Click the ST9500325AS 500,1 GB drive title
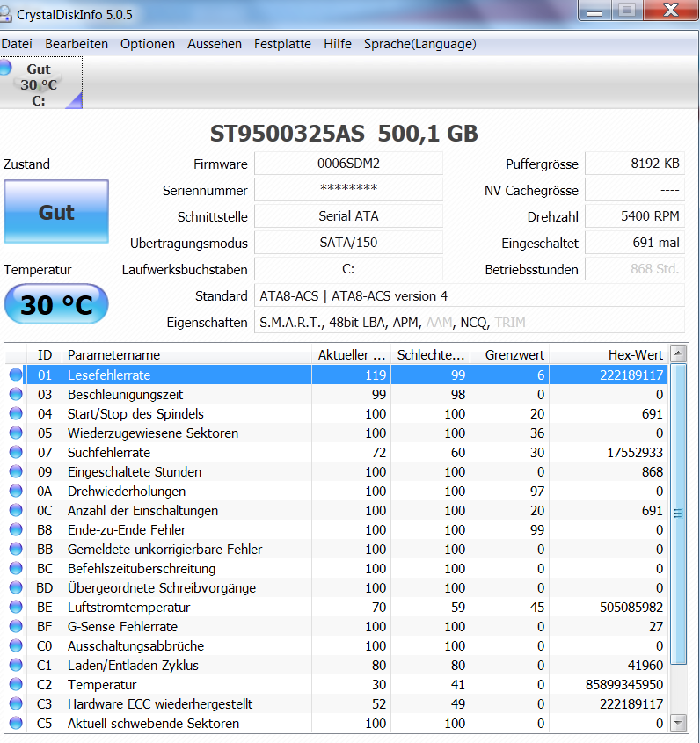Screen dimensions: 700x743 [x=344, y=134]
